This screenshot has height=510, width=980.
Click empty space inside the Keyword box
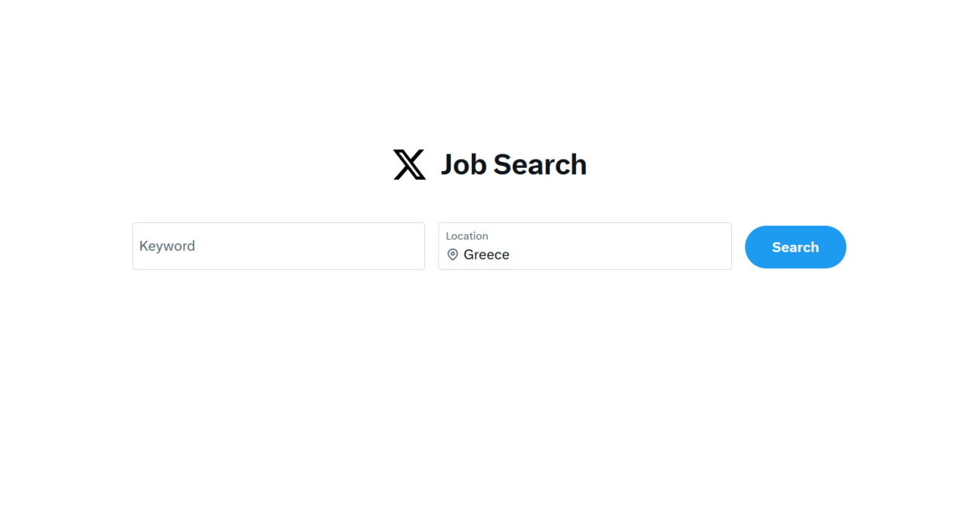click(317, 246)
